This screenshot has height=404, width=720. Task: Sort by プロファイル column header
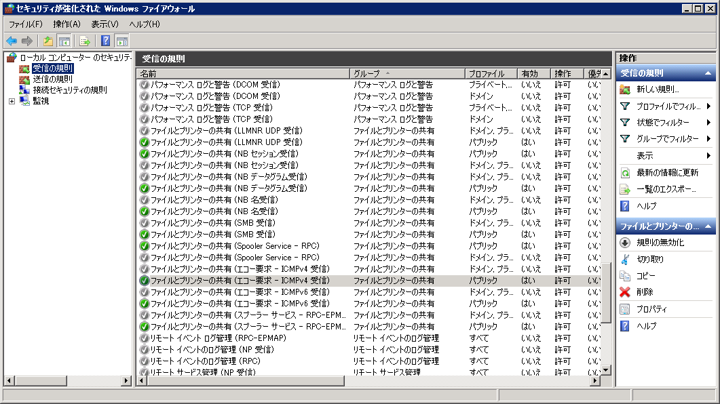click(491, 73)
